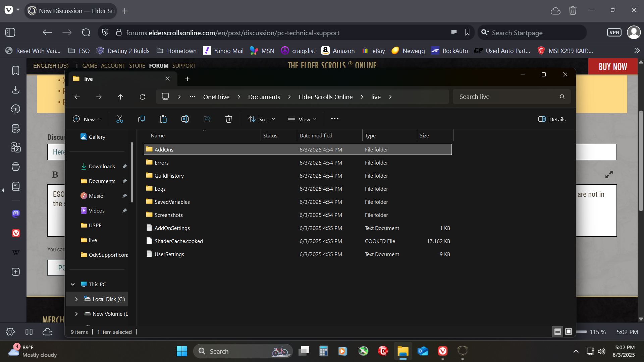The width and height of the screenshot is (644, 362).
Task: Collapse the This PC tree node
Action: point(73,284)
